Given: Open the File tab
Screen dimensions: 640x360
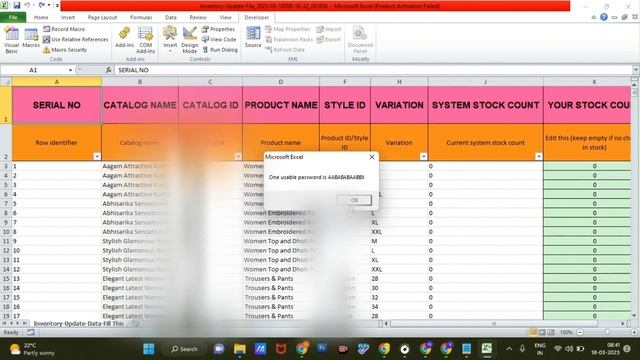Looking at the screenshot, I should tap(13, 18).
